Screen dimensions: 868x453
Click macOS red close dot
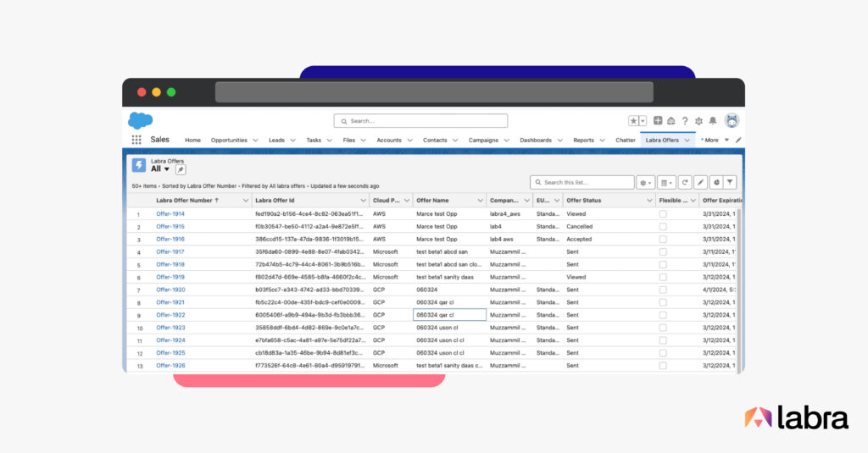tap(142, 92)
